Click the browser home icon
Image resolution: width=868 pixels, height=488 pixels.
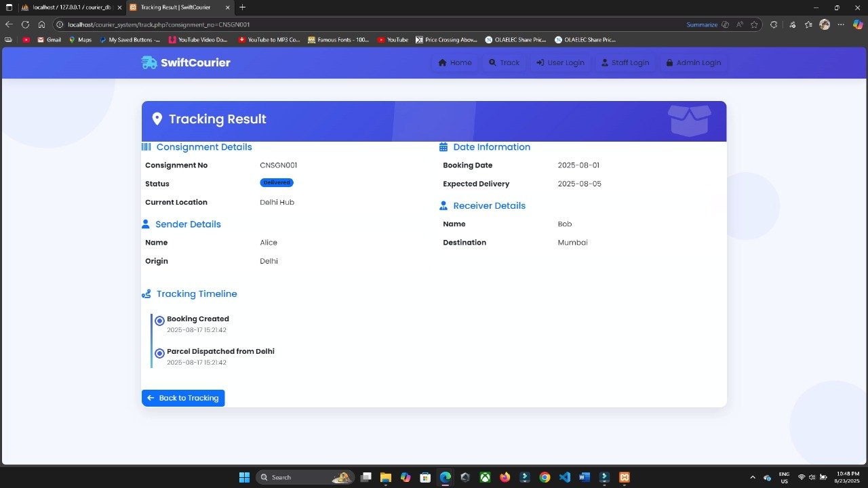pos(41,24)
